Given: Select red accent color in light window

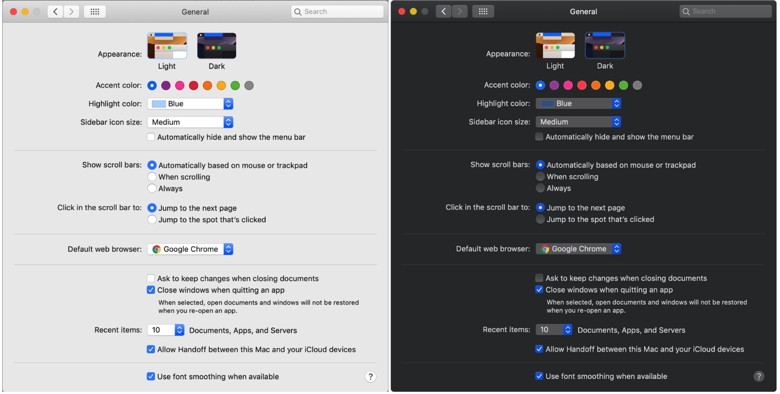Looking at the screenshot, I should click(194, 86).
